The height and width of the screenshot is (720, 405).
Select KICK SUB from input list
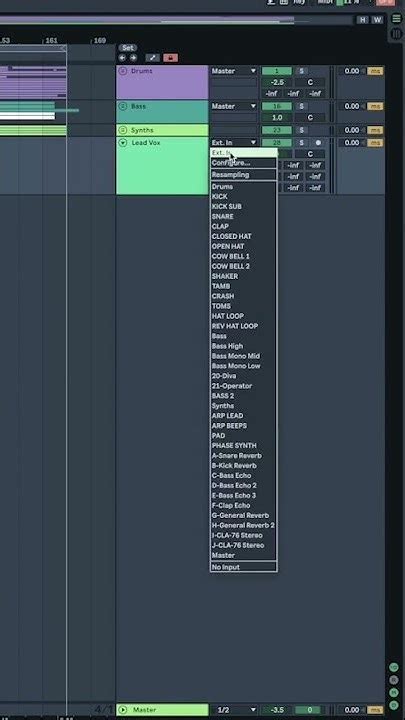click(x=244, y=207)
